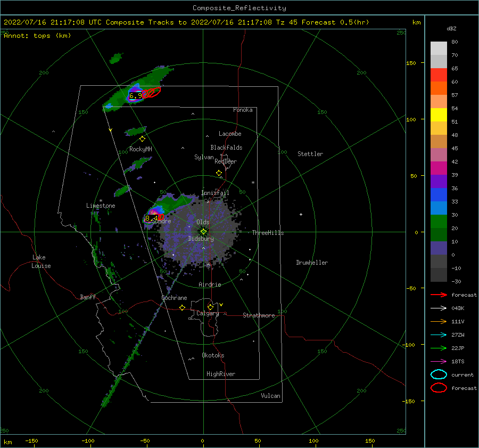Image resolution: width=479 pixels, height=448 pixels.
Task: Click the cyan current ellipse in legend
Action: [x=439, y=374]
